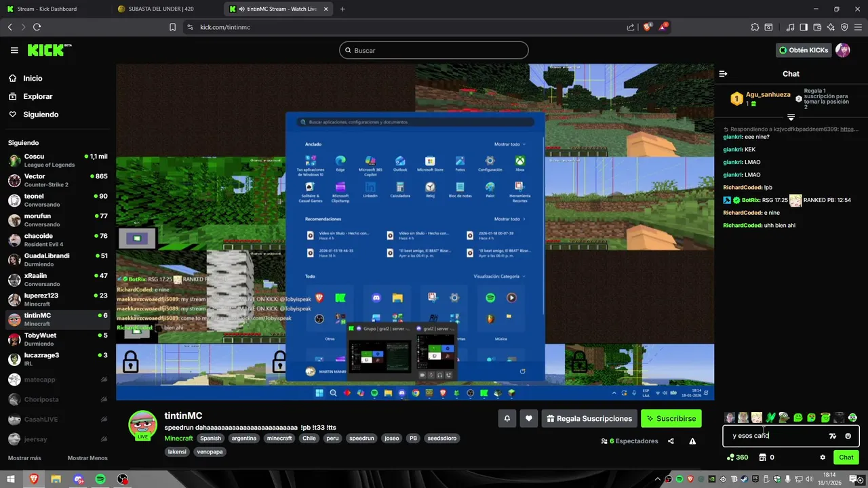Open the Minecraft category link
Screen dimensions: 868x488
click(x=179, y=439)
